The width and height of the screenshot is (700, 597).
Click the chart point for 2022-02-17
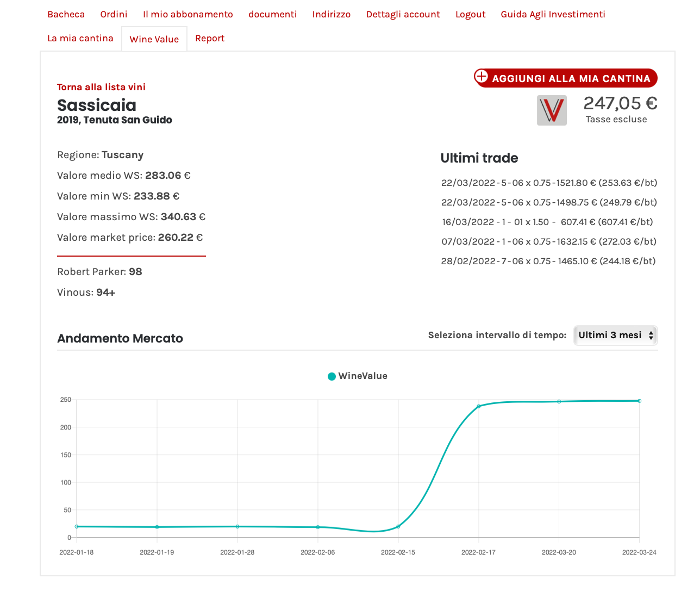(x=479, y=406)
